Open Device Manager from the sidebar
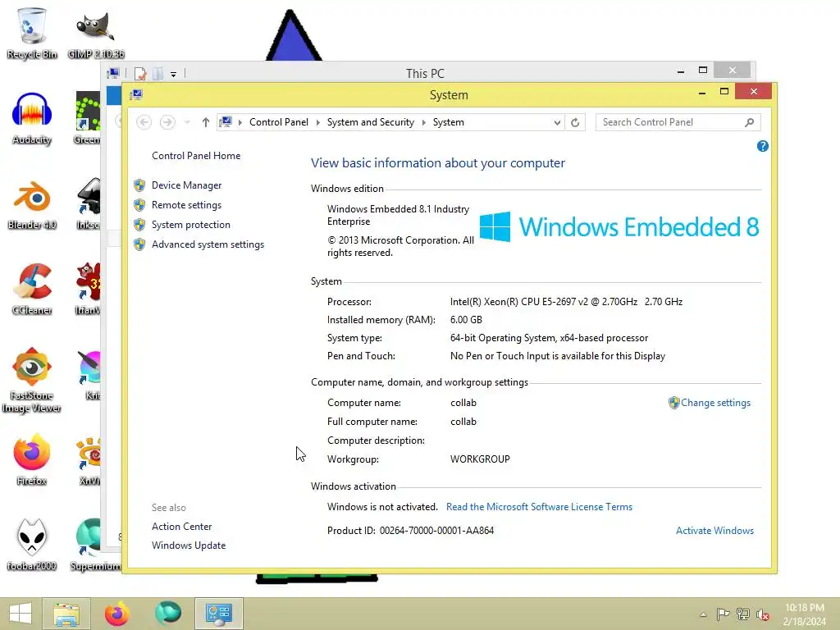The height and width of the screenshot is (630, 840). [186, 185]
